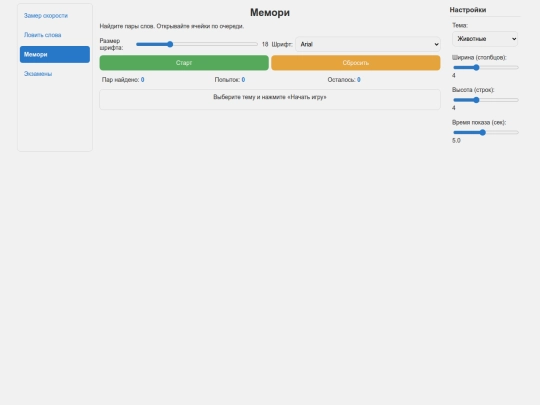The image size is (540, 405).
Task: Click the green Старт button
Action: [184, 63]
